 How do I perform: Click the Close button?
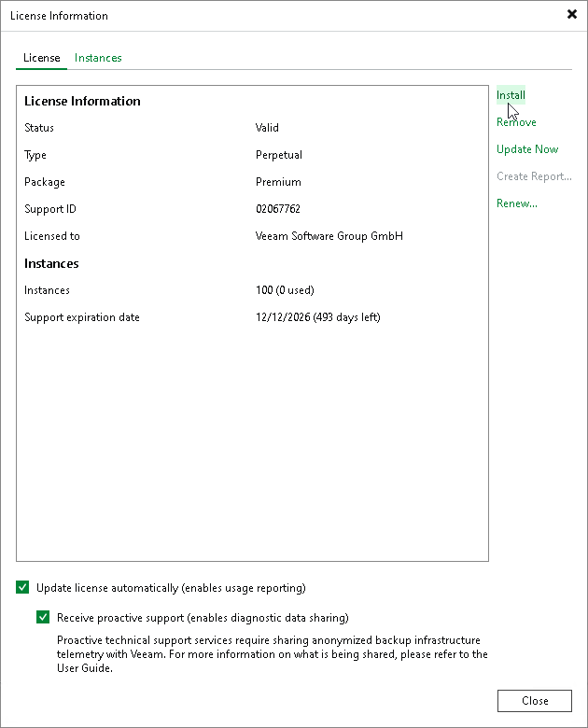click(x=534, y=701)
